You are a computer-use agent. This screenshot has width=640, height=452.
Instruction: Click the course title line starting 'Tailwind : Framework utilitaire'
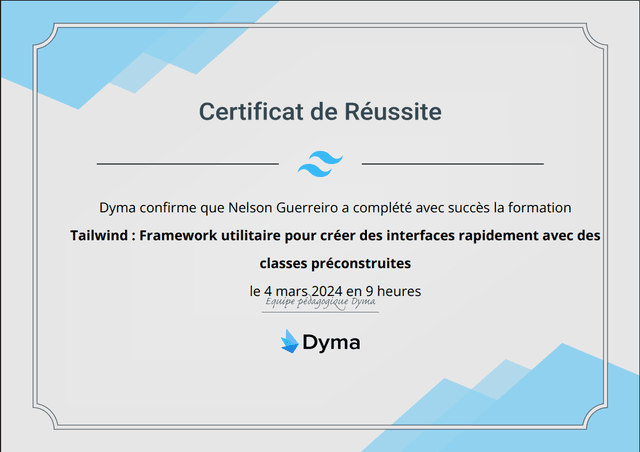(335, 236)
